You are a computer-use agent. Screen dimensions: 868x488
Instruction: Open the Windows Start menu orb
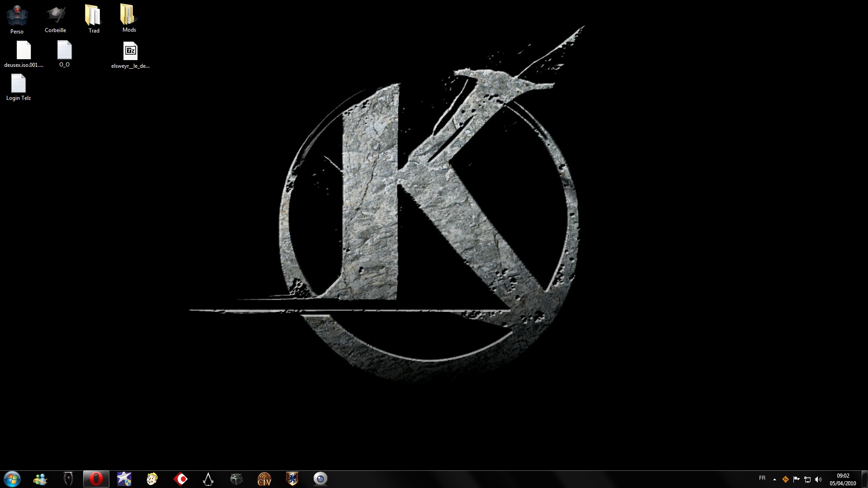(12, 479)
